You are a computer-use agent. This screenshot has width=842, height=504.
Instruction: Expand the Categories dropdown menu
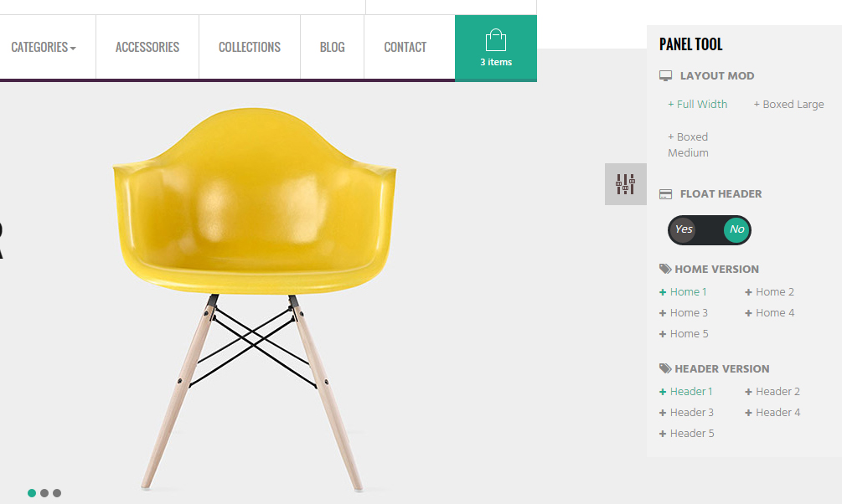pyautogui.click(x=44, y=47)
